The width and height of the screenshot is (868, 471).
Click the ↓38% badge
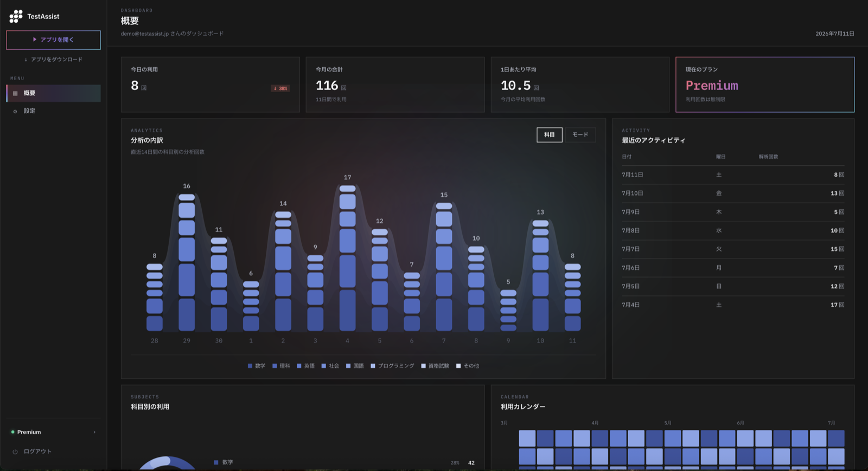(280, 88)
